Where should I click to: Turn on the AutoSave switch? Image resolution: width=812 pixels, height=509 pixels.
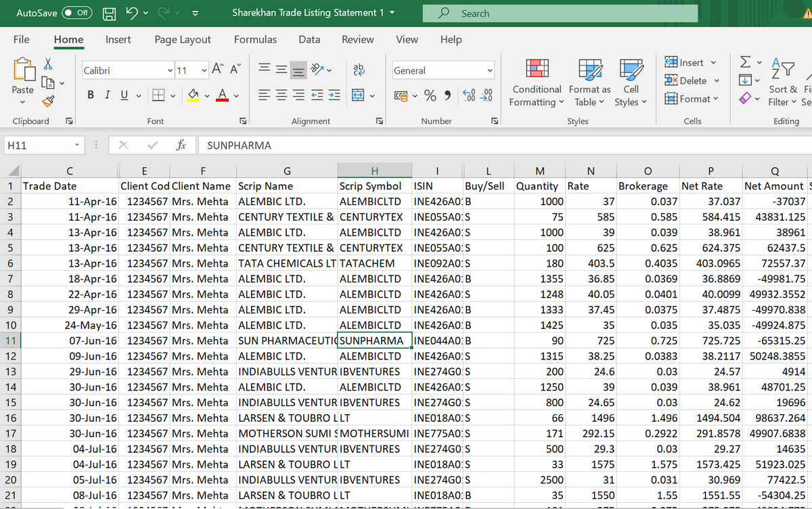click(x=77, y=13)
